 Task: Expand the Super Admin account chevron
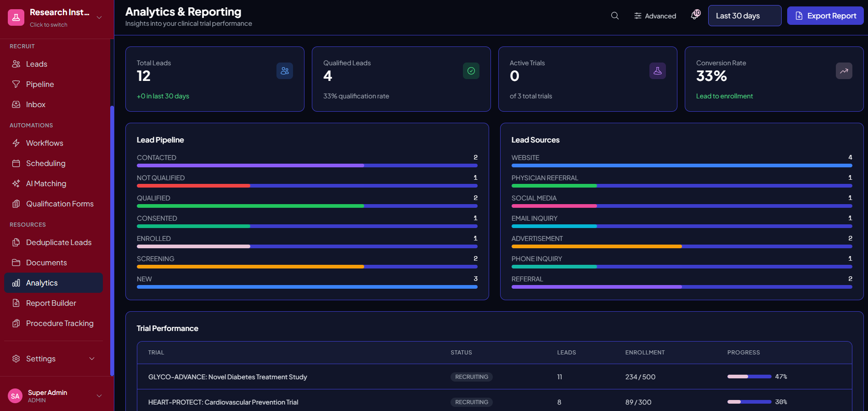point(99,396)
